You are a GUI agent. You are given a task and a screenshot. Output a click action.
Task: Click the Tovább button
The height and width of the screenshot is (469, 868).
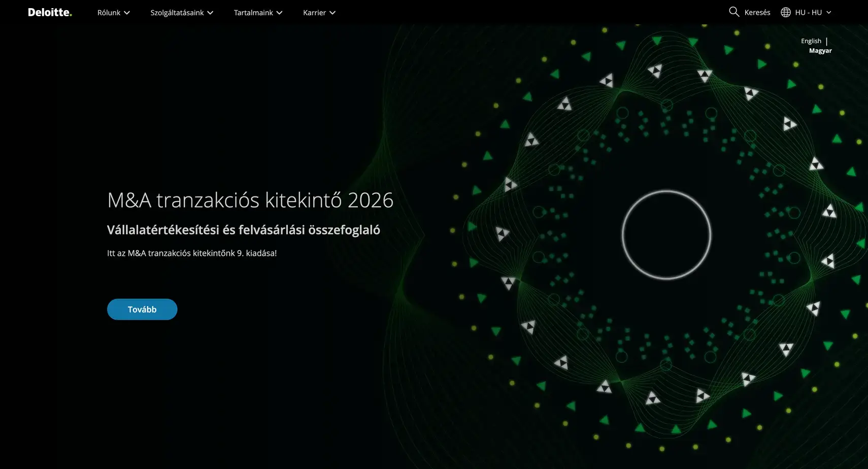(142, 309)
